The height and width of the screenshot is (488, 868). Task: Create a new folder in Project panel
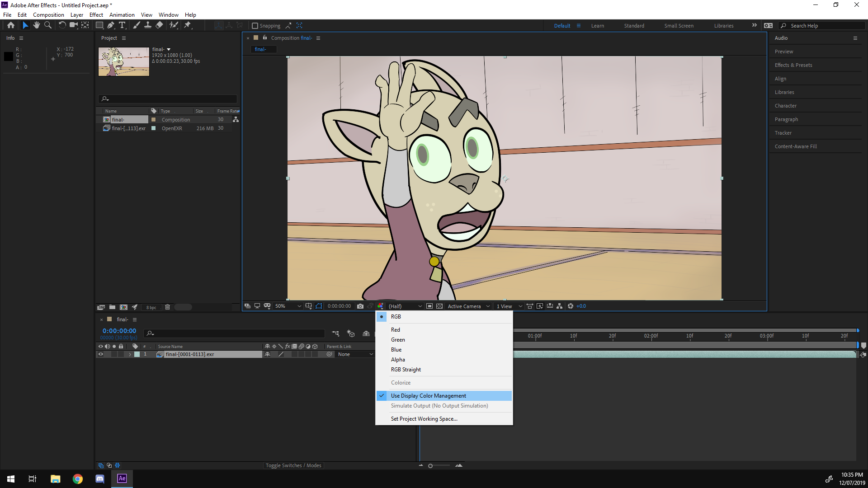[x=112, y=307]
